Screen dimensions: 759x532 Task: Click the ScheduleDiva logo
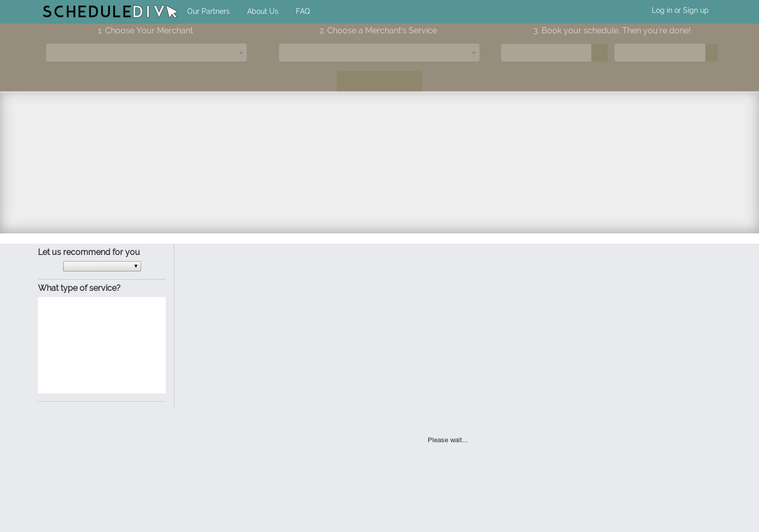coord(110,11)
